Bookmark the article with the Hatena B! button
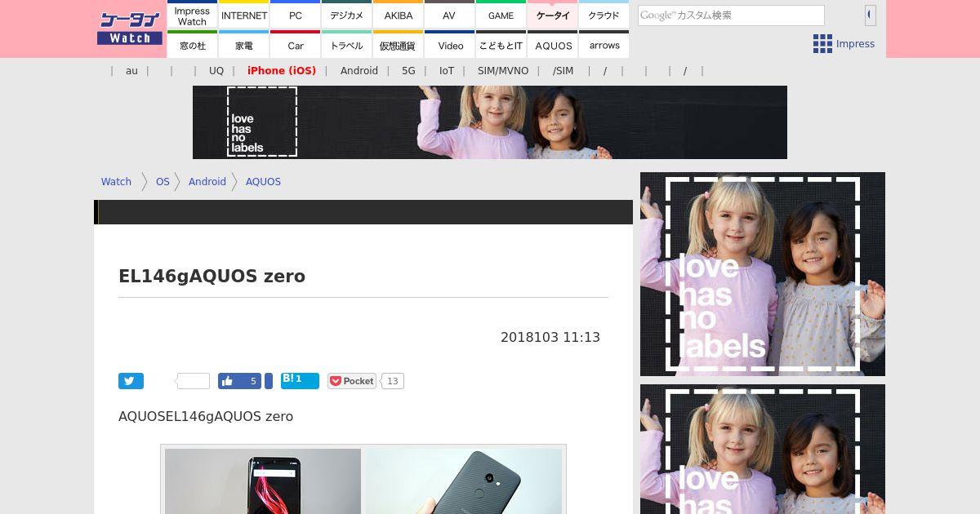 [x=300, y=380]
